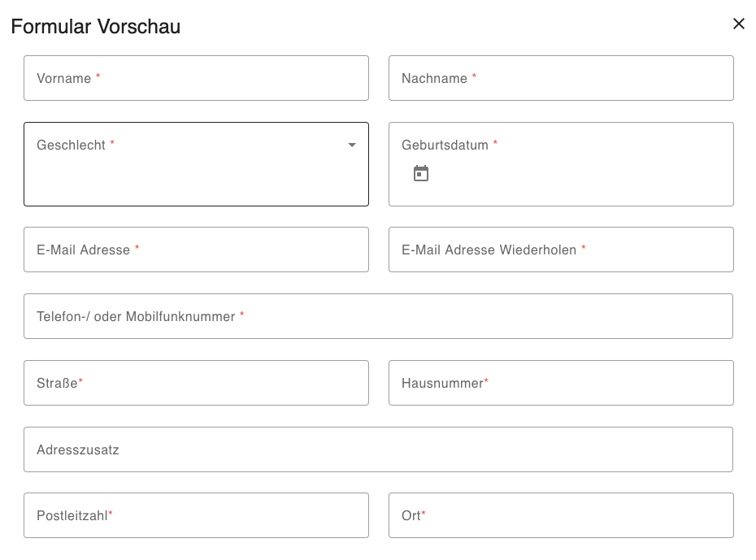This screenshot has width=756, height=560.
Task: Select the Hausnummer input field
Action: (561, 383)
